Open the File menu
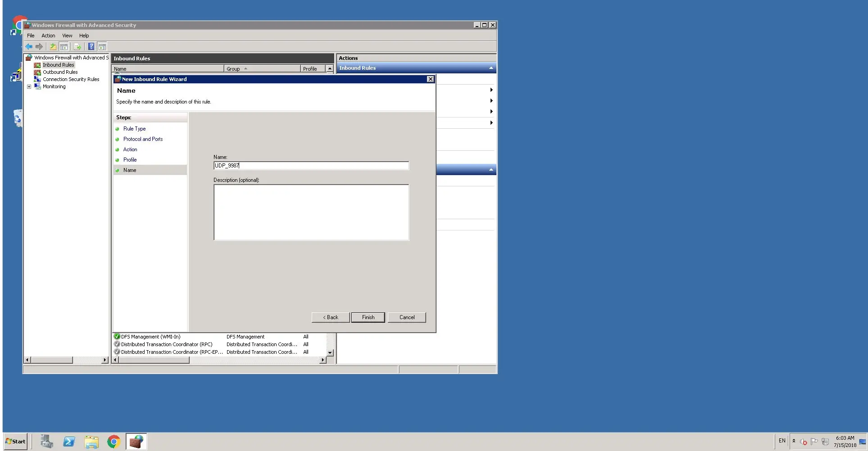 [x=31, y=36]
